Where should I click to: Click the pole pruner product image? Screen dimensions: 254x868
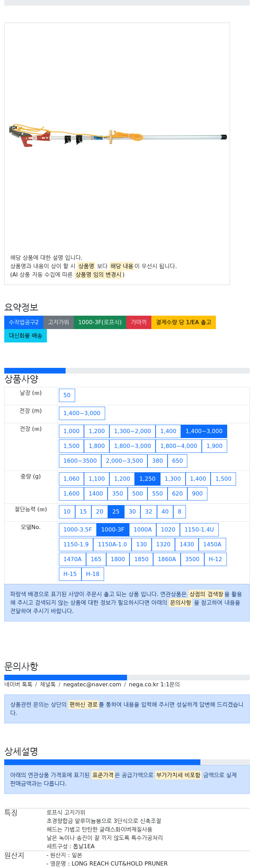coord(118,136)
